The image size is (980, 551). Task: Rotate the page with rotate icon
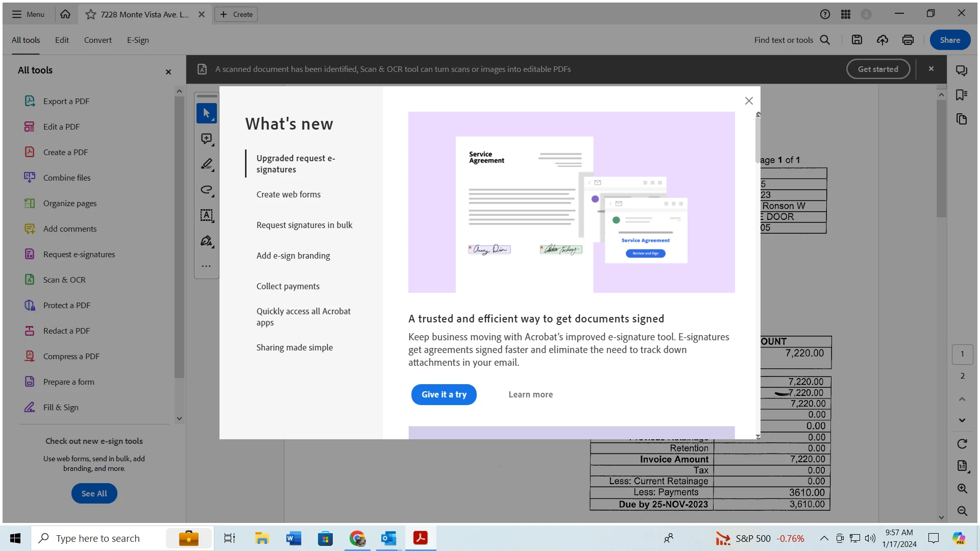[962, 444]
